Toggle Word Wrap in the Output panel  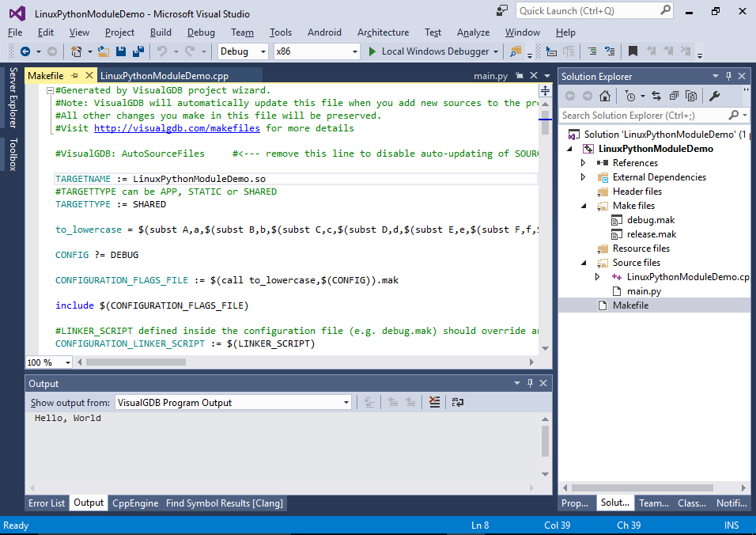point(458,402)
